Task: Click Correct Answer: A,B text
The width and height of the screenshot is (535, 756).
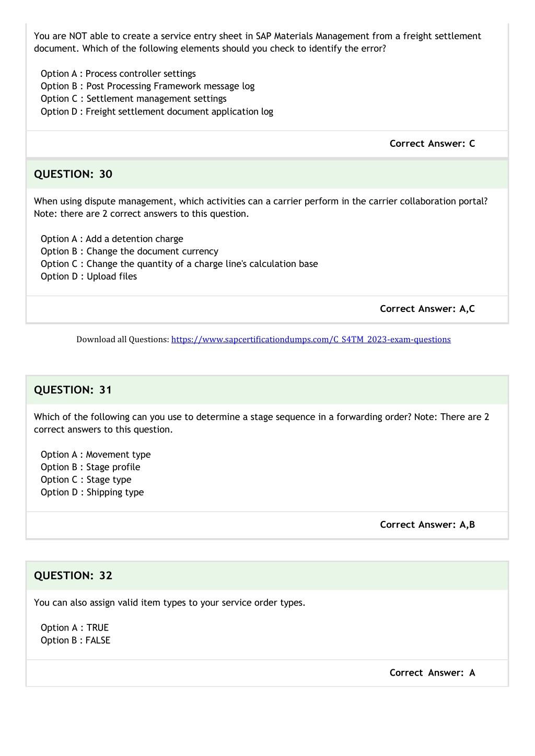Action: pyautogui.click(x=427, y=525)
